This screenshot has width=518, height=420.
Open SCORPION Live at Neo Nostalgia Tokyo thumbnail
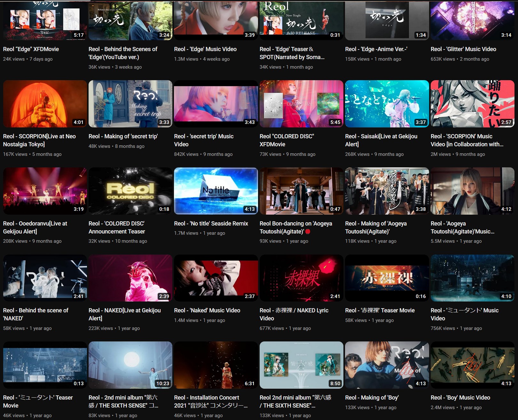[45, 104]
